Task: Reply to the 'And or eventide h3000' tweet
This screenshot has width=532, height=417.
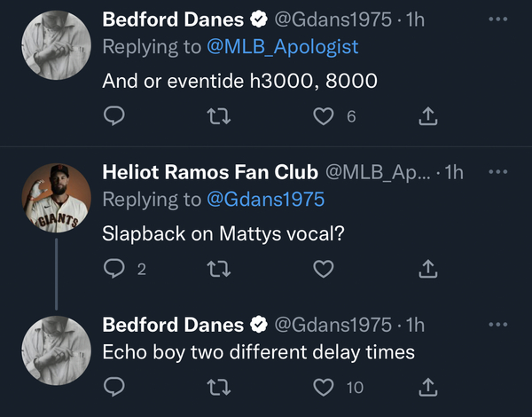Action: pyautogui.click(x=114, y=116)
